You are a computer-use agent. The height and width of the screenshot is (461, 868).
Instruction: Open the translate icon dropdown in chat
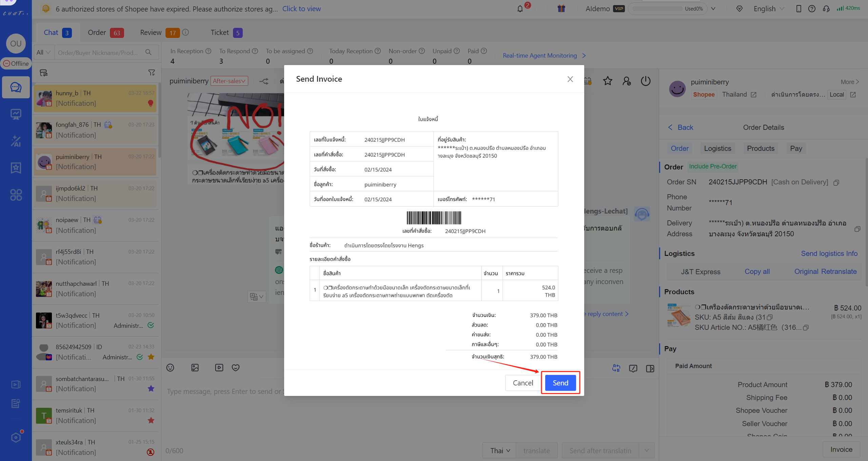[257, 297]
